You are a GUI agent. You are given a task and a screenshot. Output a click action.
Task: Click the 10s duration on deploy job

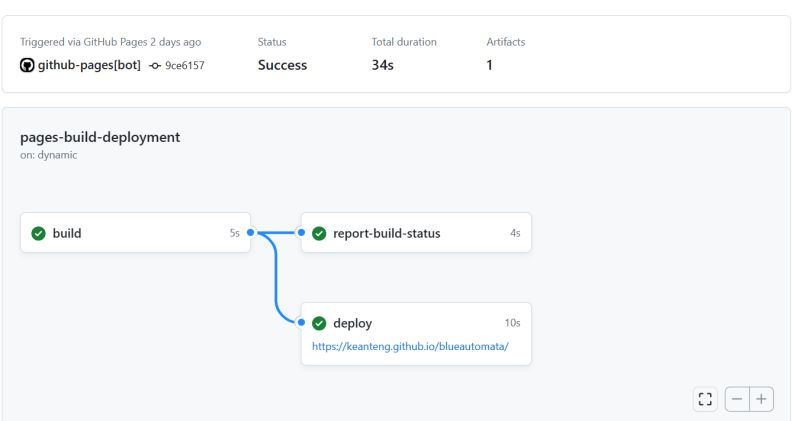513,323
